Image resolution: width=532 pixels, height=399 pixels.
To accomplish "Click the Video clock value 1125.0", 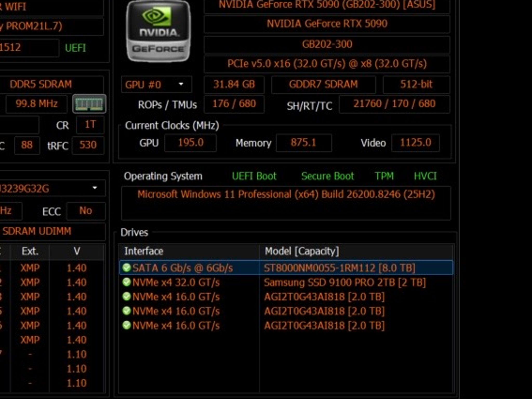I will 415,143.
